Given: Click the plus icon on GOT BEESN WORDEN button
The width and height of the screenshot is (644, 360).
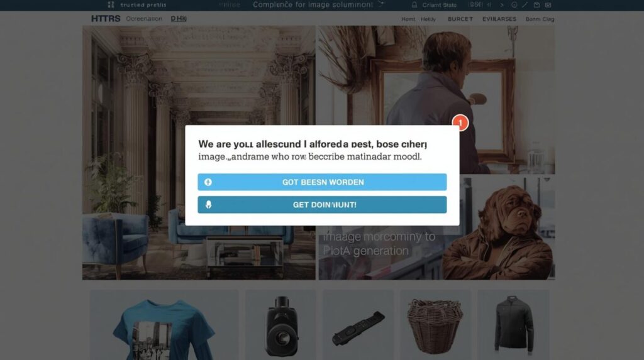Looking at the screenshot, I should [208, 182].
